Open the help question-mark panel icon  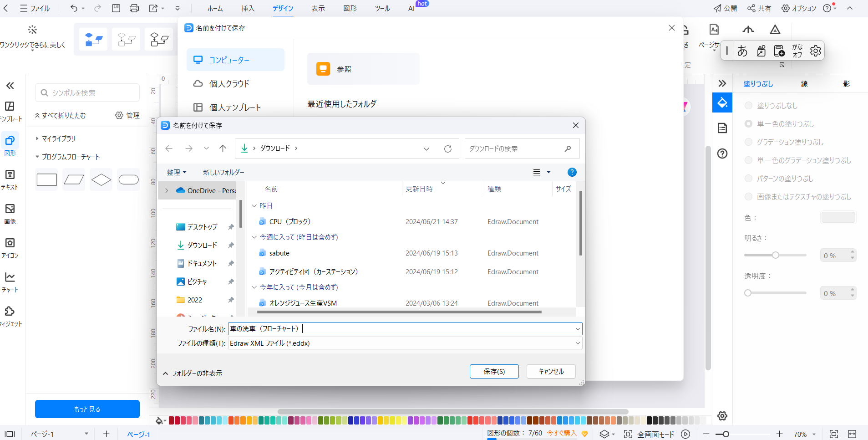point(722,153)
